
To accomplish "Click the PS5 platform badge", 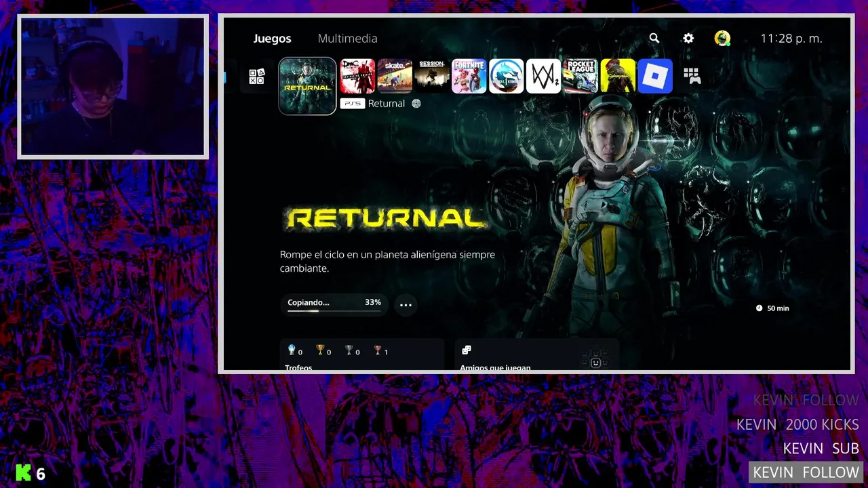I will pos(353,104).
